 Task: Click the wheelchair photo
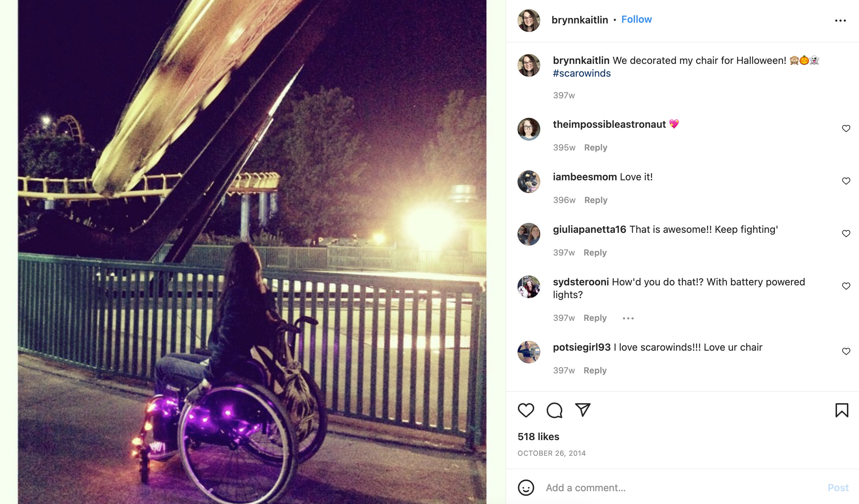252,252
